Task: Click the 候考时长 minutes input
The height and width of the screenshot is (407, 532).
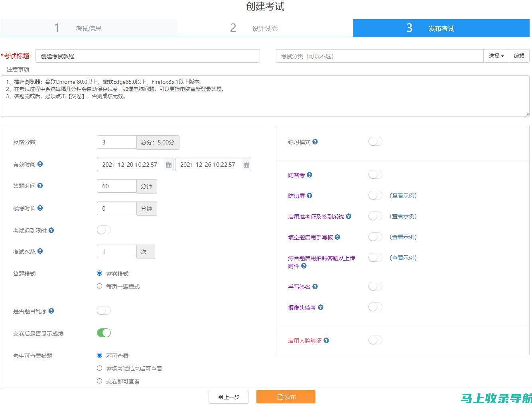Action: [x=117, y=209]
